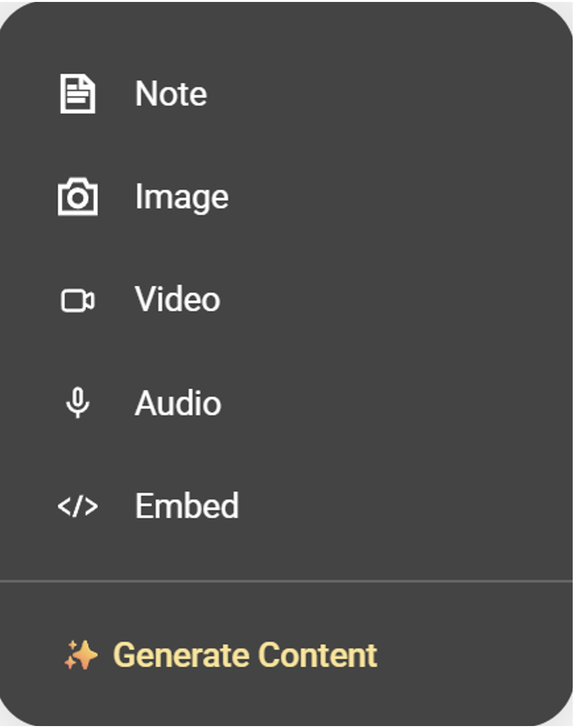580x728 pixels.
Task: Click the code brackets icon for Embed
Action: (x=78, y=506)
